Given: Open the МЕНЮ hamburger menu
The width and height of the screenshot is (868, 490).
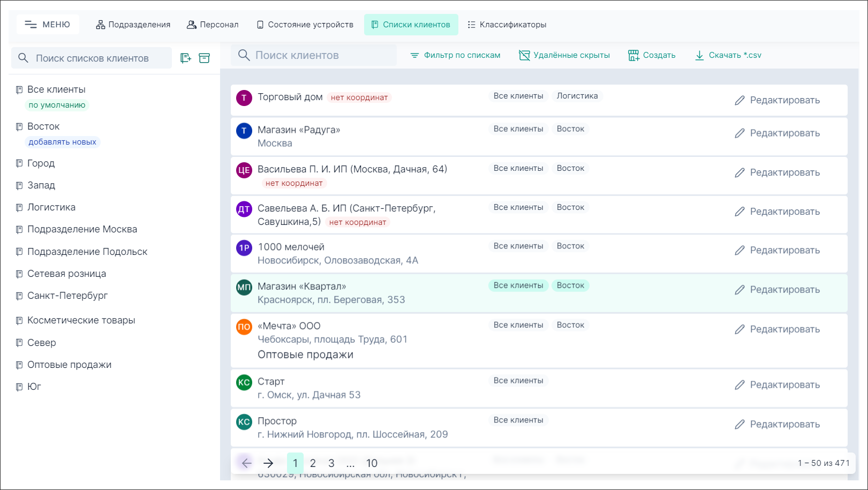Looking at the screenshot, I should coord(48,25).
